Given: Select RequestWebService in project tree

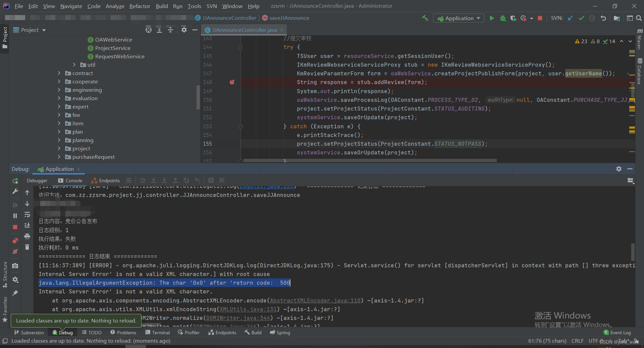Looking at the screenshot, I should coord(120,56).
